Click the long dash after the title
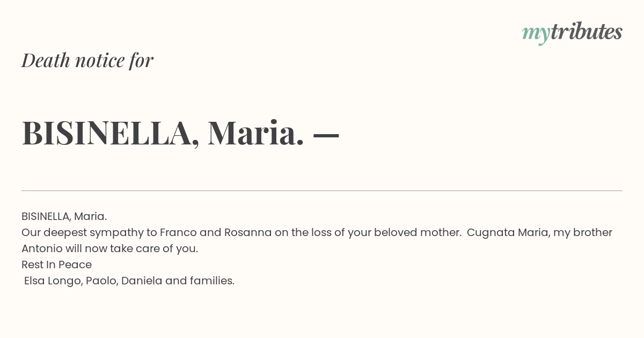644x338 pixels. pos(326,135)
